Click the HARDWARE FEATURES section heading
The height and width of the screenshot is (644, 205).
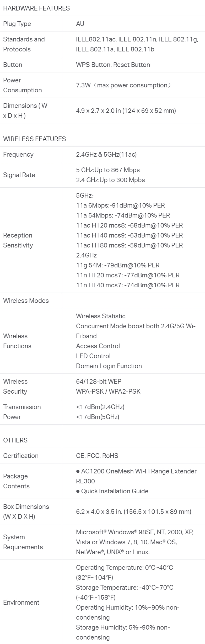pyautogui.click(x=36, y=8)
